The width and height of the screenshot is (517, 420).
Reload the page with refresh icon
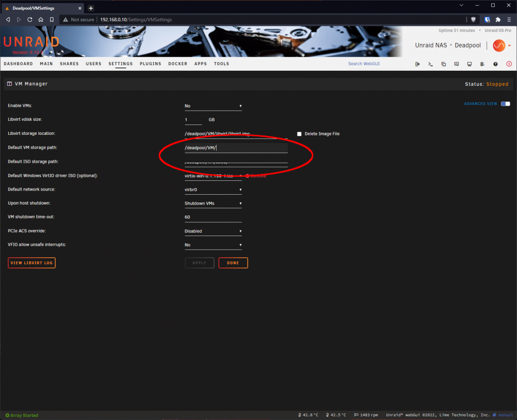coord(29,20)
